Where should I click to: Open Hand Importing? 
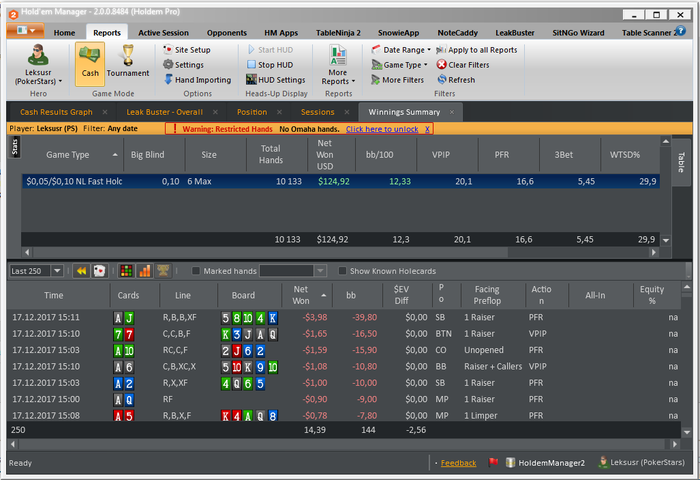(197, 80)
